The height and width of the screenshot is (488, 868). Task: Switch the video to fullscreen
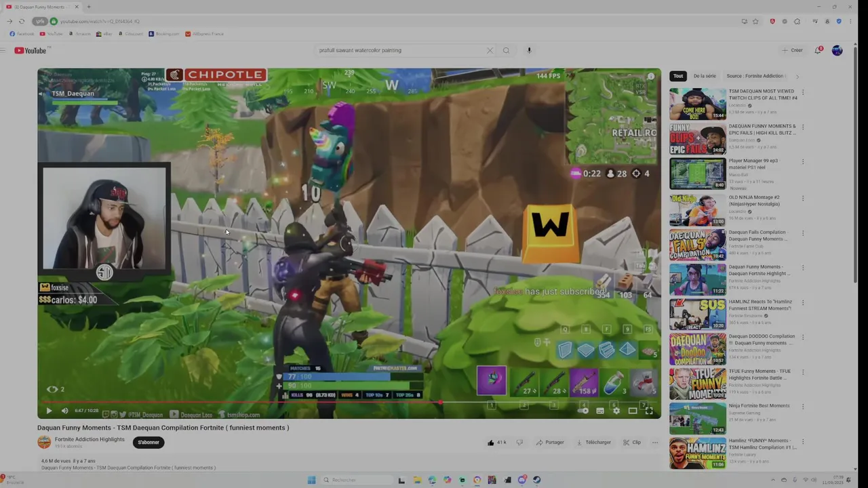click(649, 411)
